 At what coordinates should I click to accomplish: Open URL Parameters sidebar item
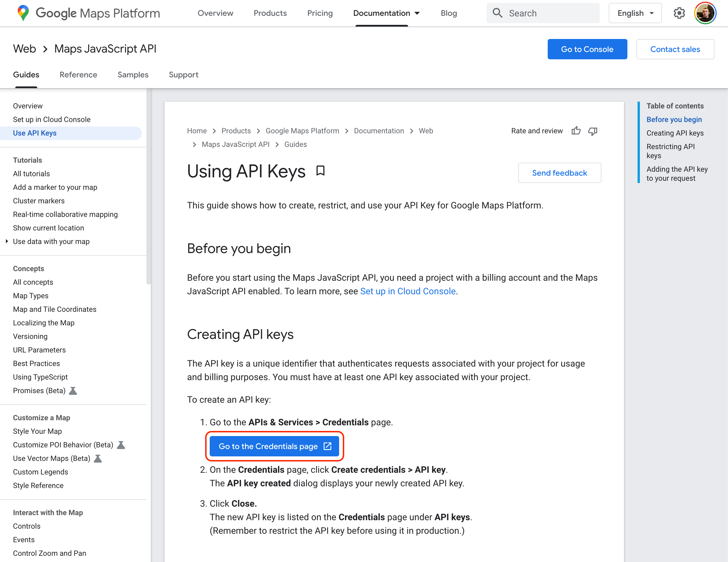pos(39,350)
